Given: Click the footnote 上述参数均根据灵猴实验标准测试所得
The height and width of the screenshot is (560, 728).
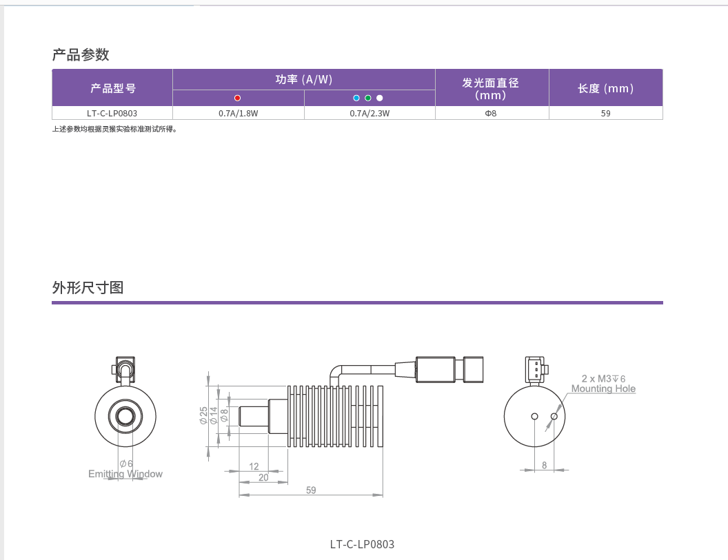Looking at the screenshot, I should [114, 129].
